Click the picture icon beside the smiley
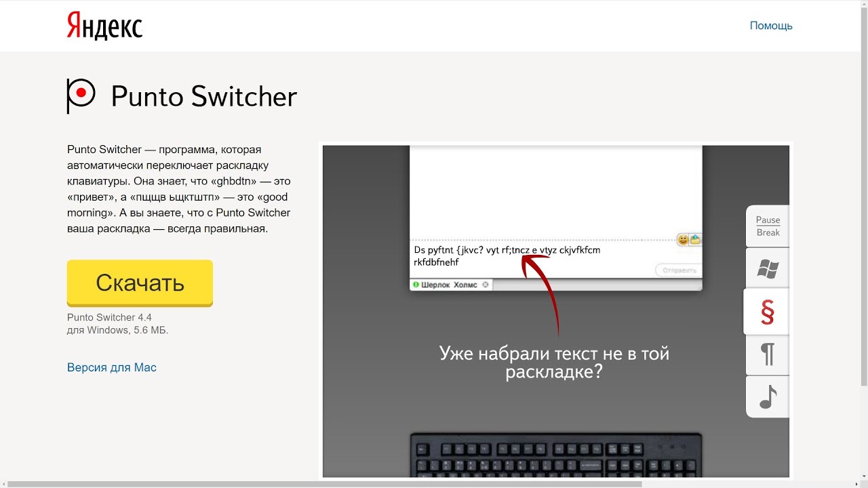868x488 pixels. point(695,239)
